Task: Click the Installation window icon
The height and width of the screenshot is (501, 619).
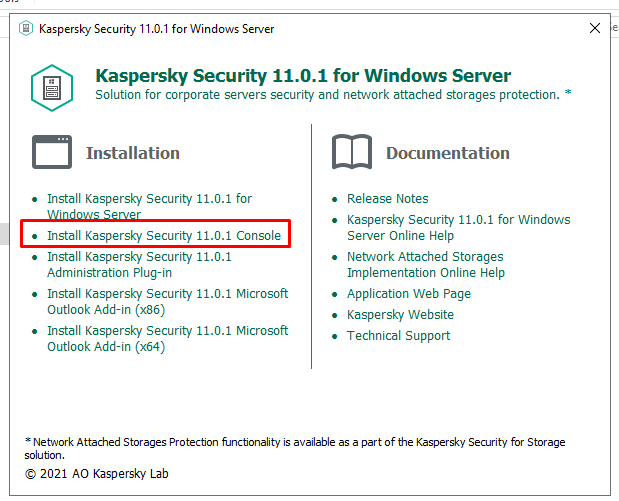Action: (x=52, y=153)
